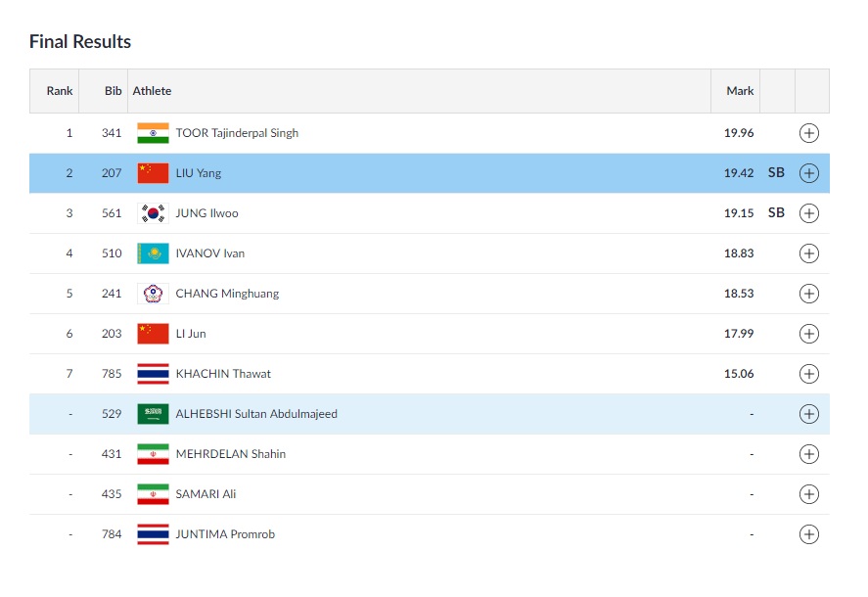
Task: Expand IVANOV Ivan's row details
Action: click(808, 253)
